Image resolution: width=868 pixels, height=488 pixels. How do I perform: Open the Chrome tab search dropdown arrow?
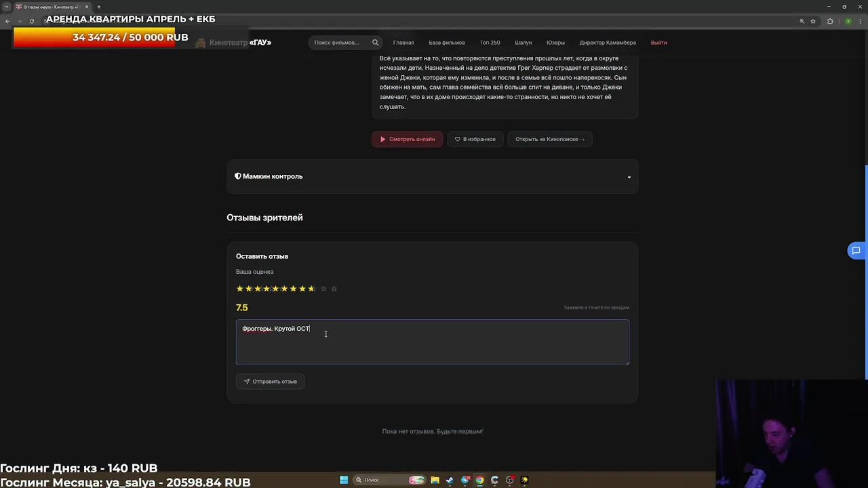coord(6,7)
